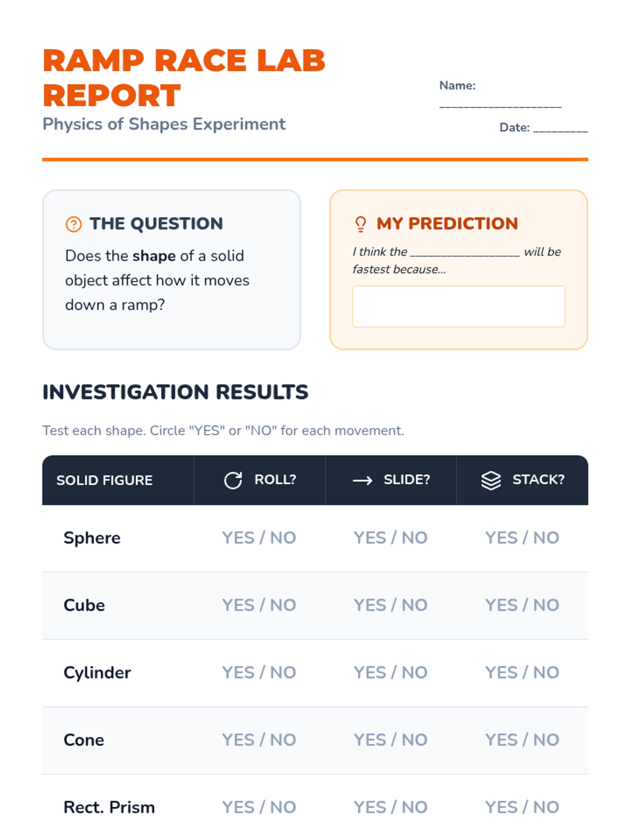This screenshot has height=840, width=630.
Task: Click the Ramp Race Lab Report title
Action: [x=184, y=78]
